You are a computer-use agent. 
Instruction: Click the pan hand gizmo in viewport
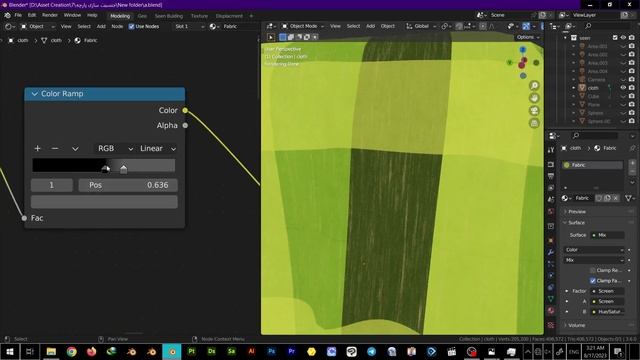534,98
